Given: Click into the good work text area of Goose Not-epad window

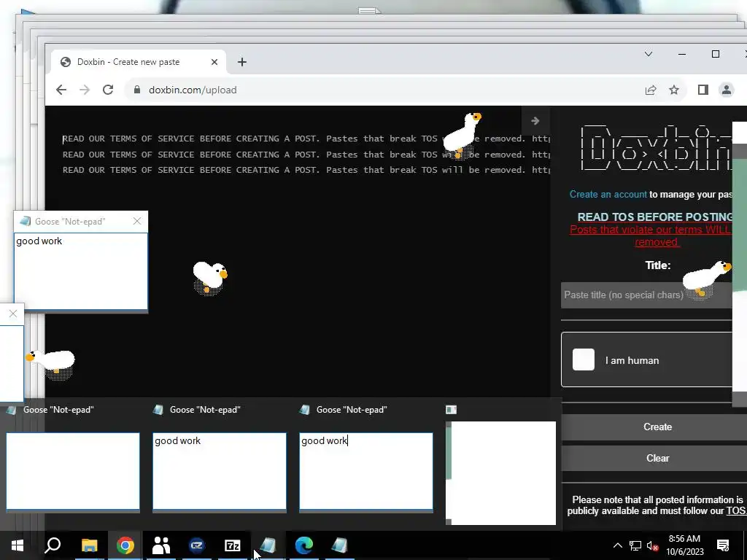Looking at the screenshot, I should pos(80,271).
